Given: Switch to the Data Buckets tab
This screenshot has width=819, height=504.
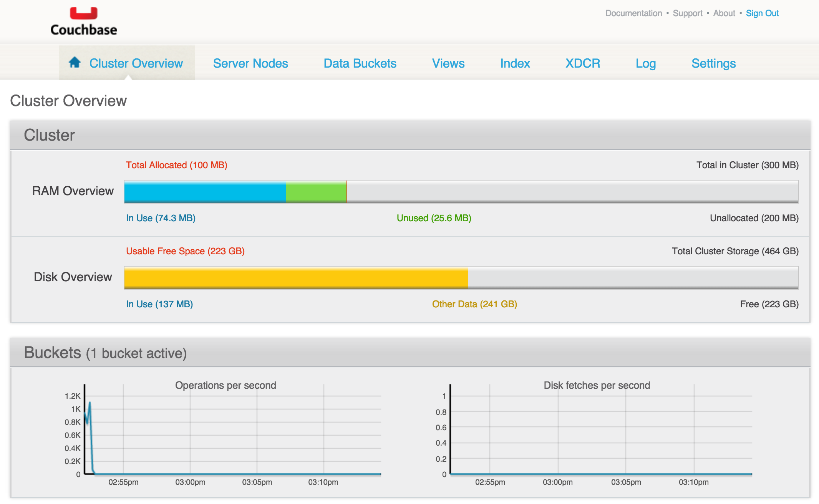Looking at the screenshot, I should click(360, 63).
